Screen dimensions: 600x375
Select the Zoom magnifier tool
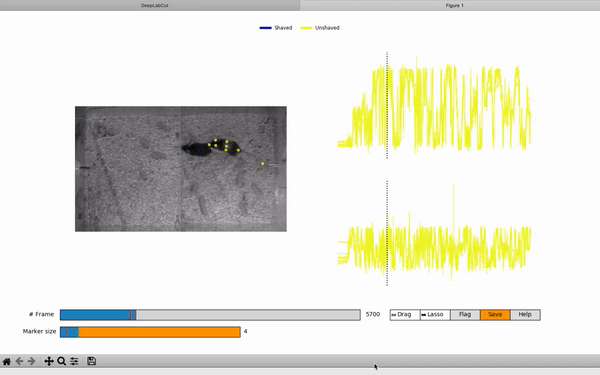(61, 361)
